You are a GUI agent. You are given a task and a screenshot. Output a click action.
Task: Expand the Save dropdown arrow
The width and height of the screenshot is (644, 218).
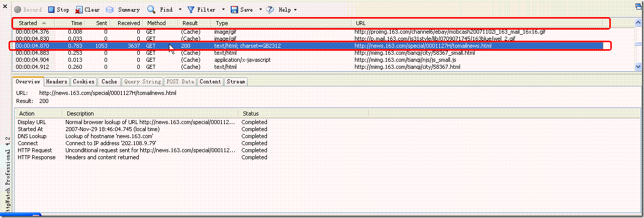pos(260,10)
